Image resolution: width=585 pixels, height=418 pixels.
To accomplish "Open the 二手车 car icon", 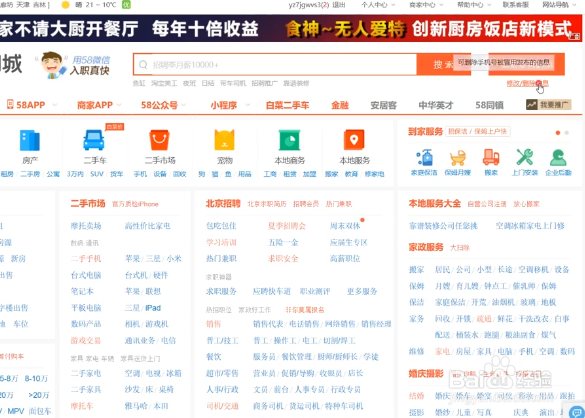I will click(x=94, y=140).
